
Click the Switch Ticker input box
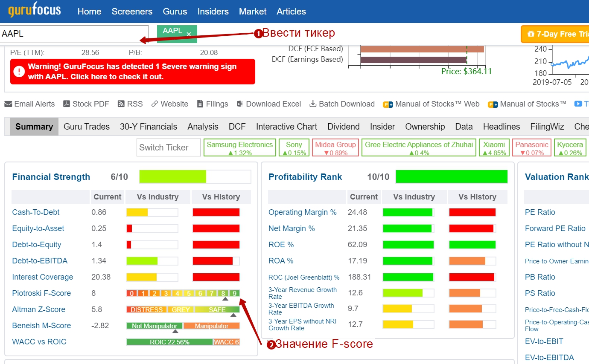(x=168, y=147)
